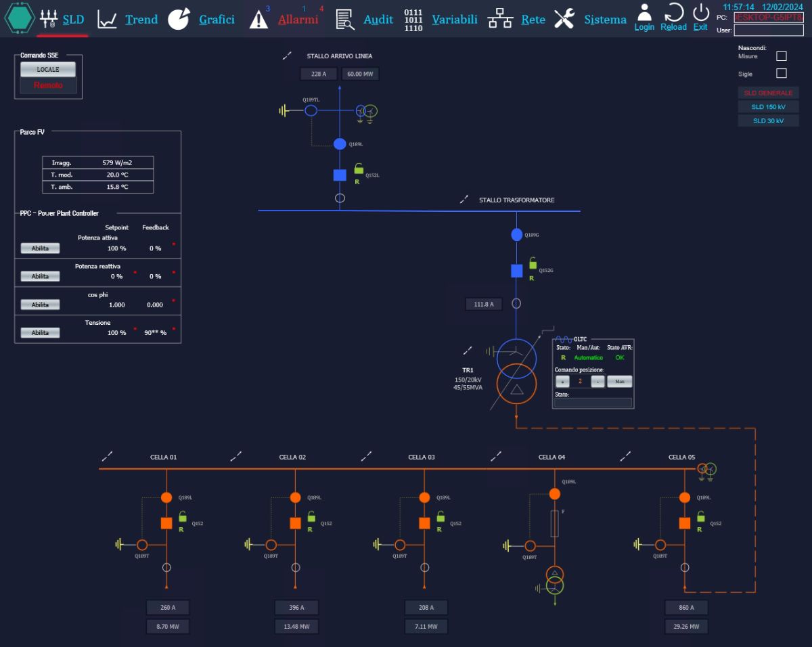Select the Q152 breaker in Cella 02
Viewport: 812px width, 647px height.
[x=295, y=523]
